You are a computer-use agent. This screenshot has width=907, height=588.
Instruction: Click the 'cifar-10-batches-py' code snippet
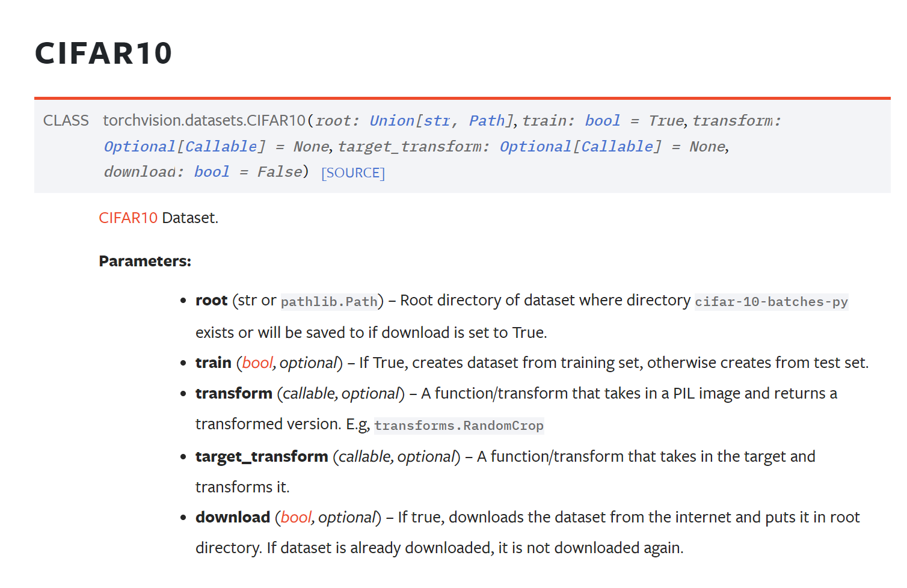pyautogui.click(x=771, y=301)
